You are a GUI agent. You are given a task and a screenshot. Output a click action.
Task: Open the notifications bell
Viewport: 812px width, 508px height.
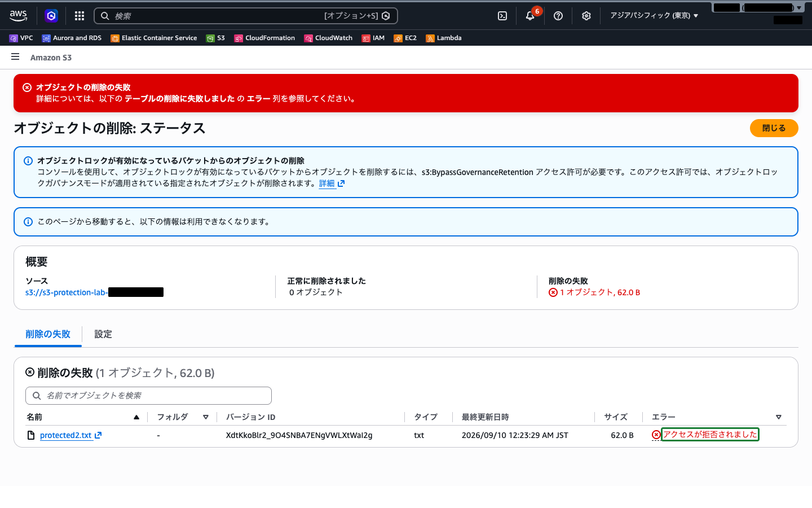[x=530, y=16]
